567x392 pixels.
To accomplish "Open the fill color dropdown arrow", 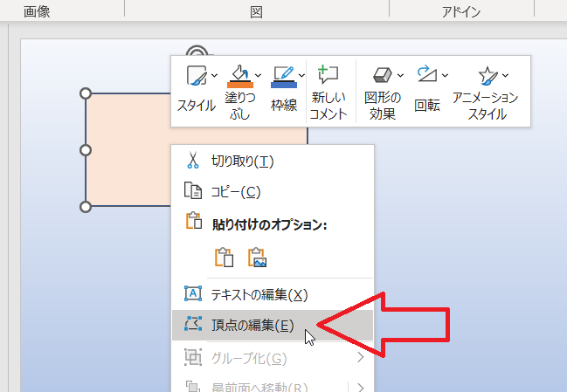I will coord(259,76).
